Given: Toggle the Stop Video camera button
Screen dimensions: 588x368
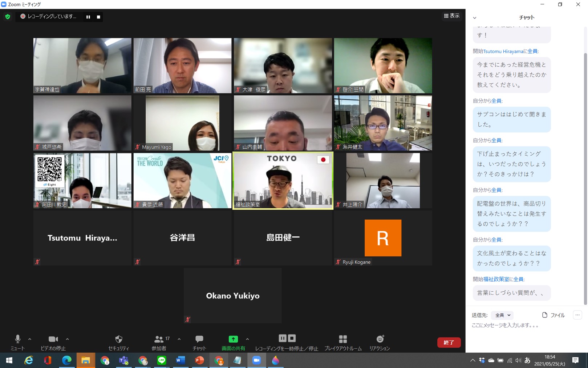Looking at the screenshot, I should click(x=53, y=339).
